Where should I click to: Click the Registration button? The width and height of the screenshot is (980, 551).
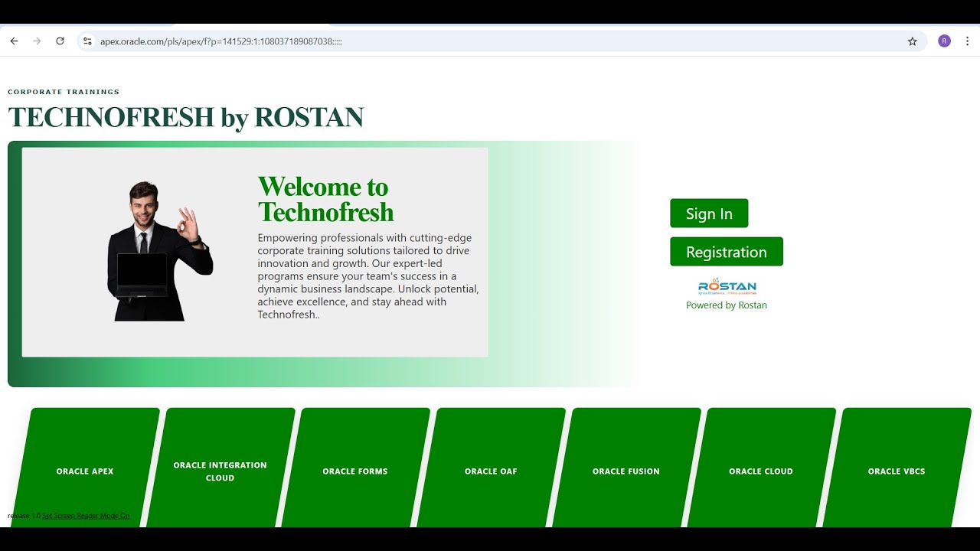click(727, 252)
